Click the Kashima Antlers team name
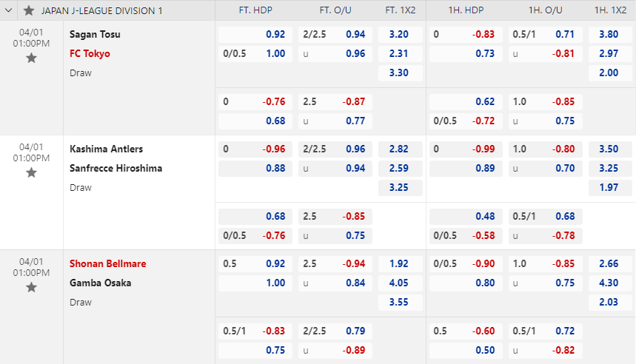The height and width of the screenshot is (364, 636). pyautogui.click(x=107, y=149)
